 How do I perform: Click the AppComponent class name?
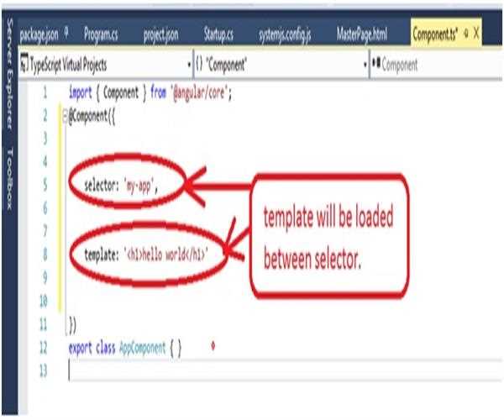pos(141,347)
